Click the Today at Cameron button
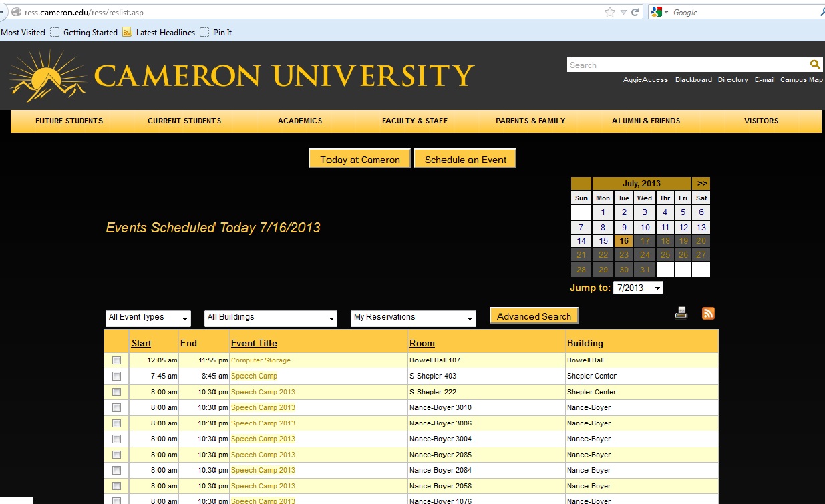The image size is (825, 504). tap(359, 159)
